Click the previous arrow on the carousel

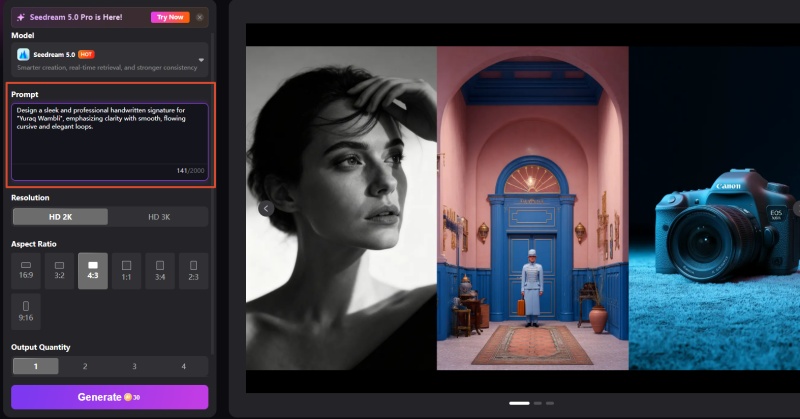click(266, 208)
